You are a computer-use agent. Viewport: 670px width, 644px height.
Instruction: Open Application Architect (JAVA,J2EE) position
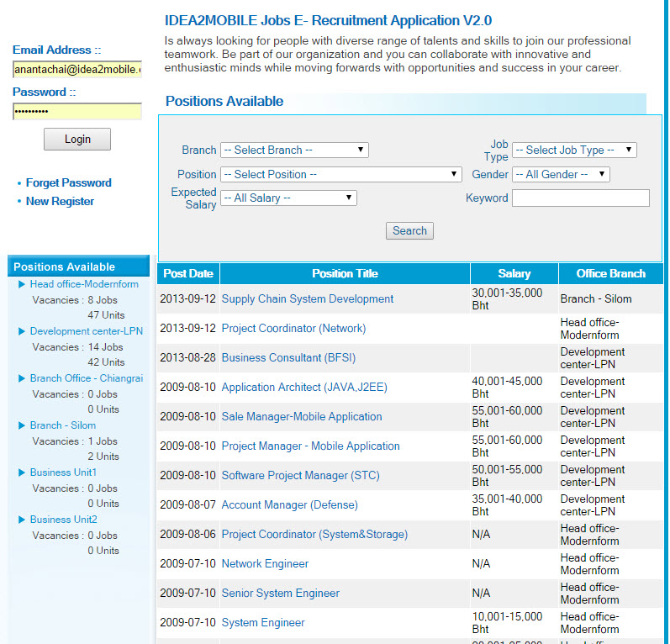(304, 388)
